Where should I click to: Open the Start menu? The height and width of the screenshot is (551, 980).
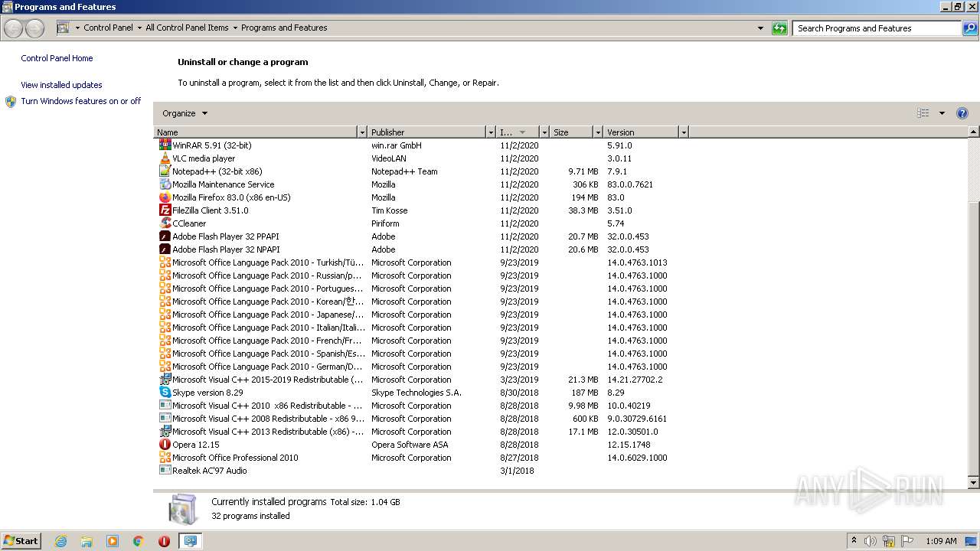tap(21, 541)
